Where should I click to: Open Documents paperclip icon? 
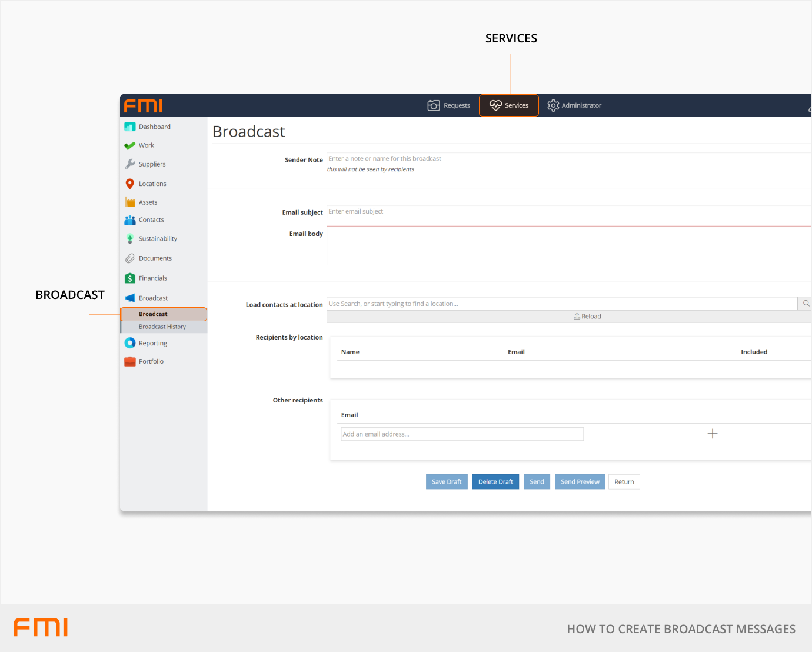click(130, 258)
